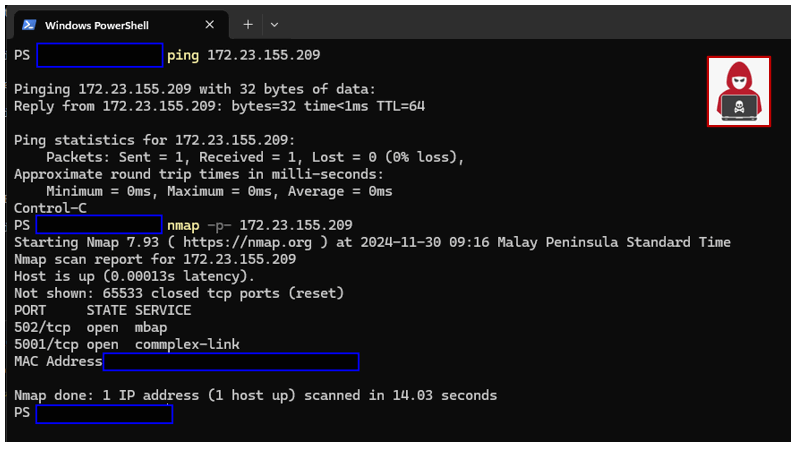
Task: Click the nmap command word
Action: (x=183, y=226)
